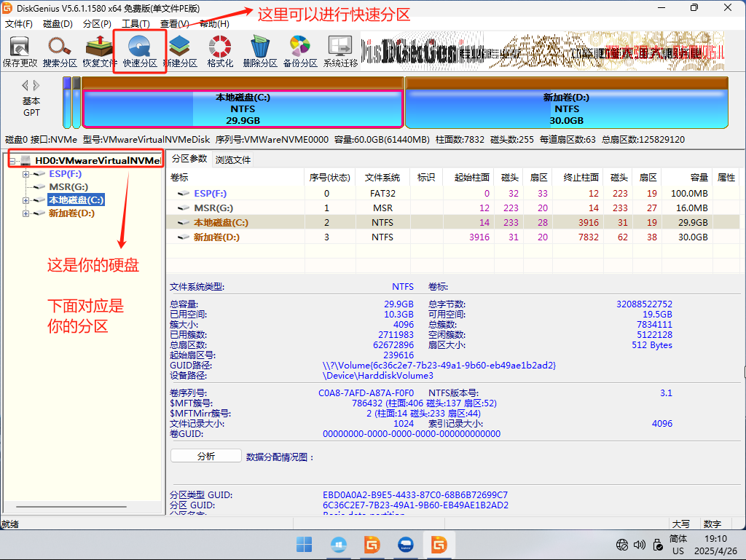Select the ESP(F:) row in partition table
Screen dimensions: 746x560
(x=453, y=194)
